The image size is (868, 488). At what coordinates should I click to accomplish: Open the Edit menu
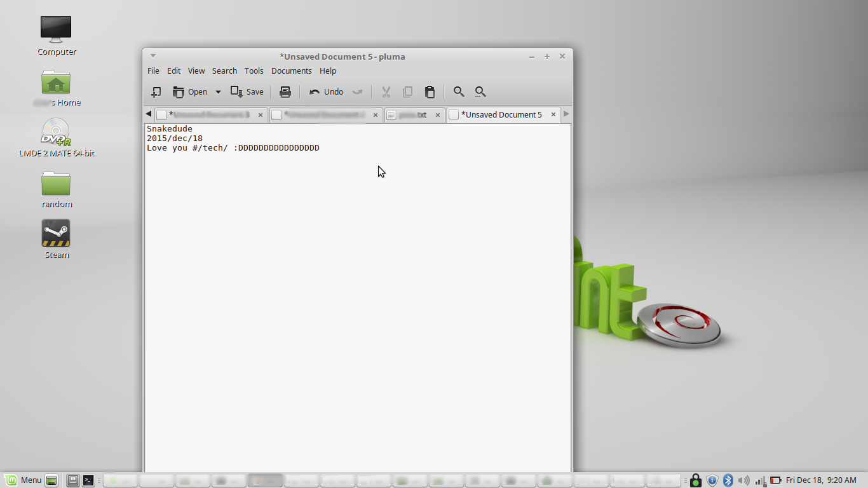(x=173, y=71)
